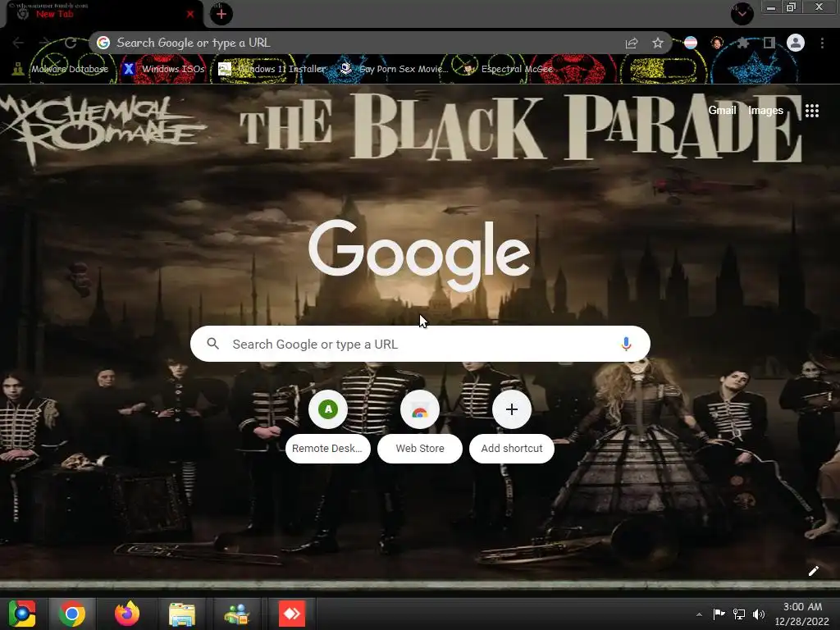Screen dimensions: 840x630
Task: Open network status tray icon
Action: (739, 614)
